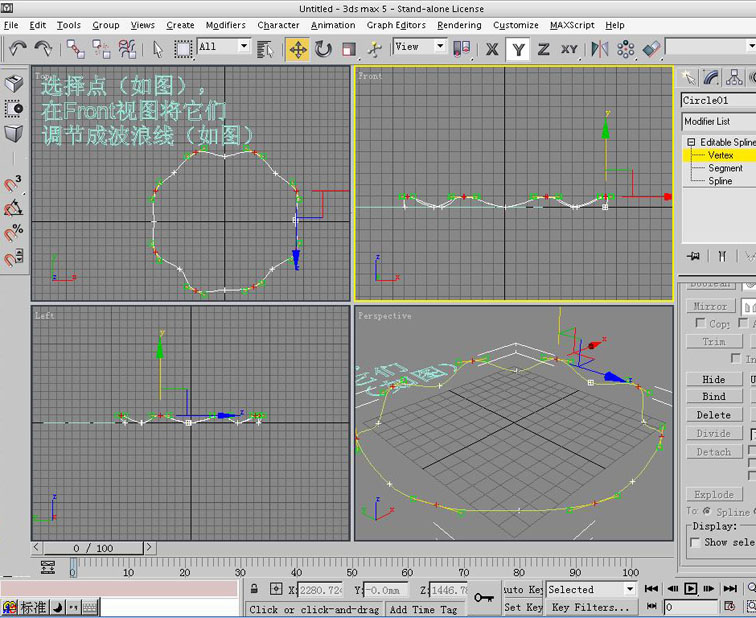
Task: Open the Customize menu
Action: click(x=515, y=25)
